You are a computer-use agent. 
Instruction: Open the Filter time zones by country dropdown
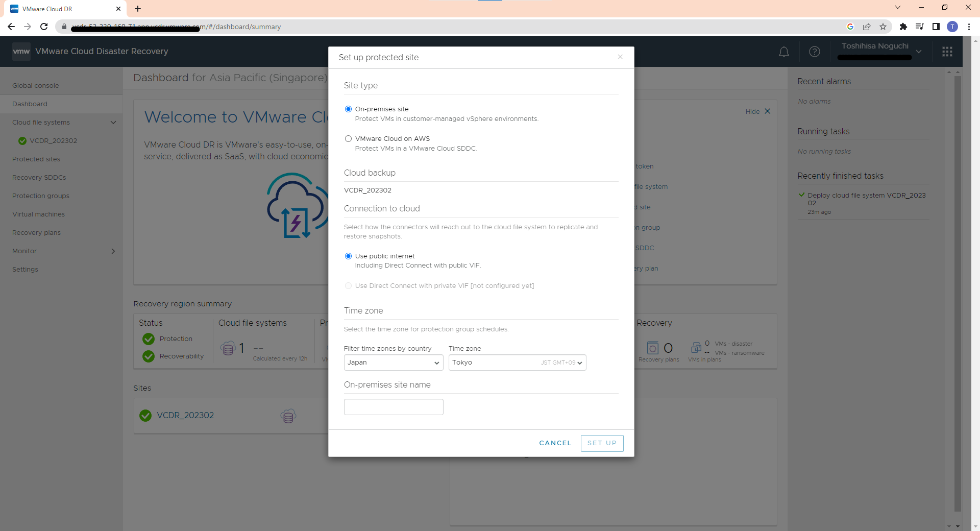394,363
